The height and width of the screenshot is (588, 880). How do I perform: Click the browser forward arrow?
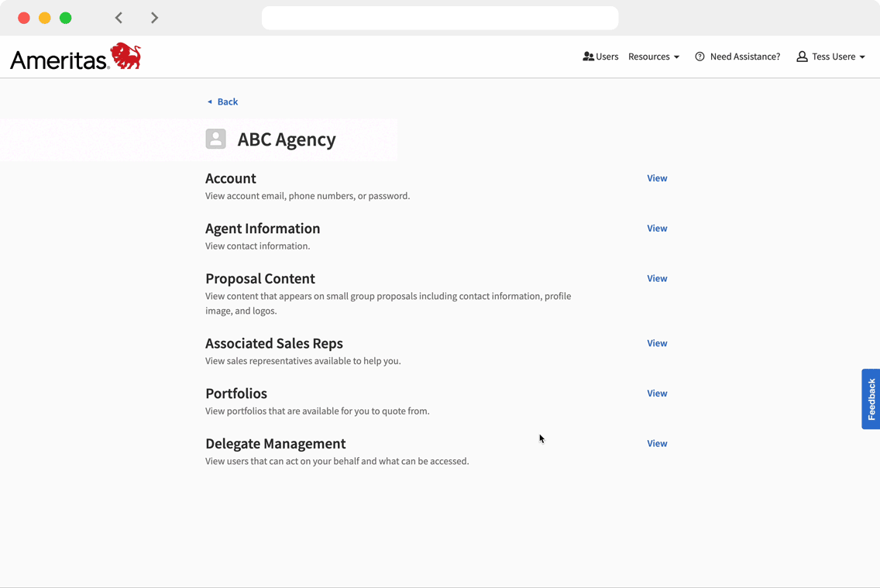(x=155, y=18)
